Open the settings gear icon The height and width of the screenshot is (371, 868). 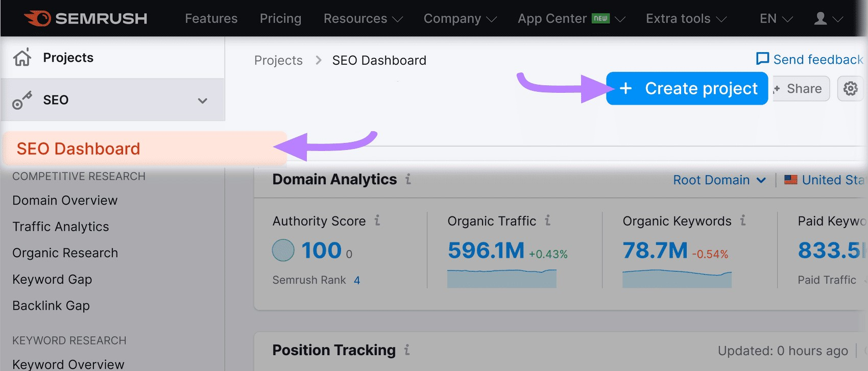point(851,88)
